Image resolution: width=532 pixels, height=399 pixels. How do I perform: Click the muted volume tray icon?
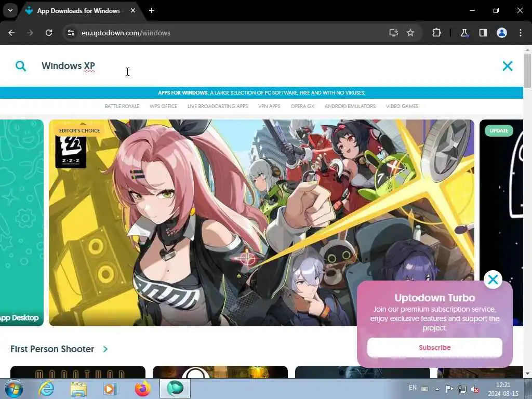click(x=475, y=389)
